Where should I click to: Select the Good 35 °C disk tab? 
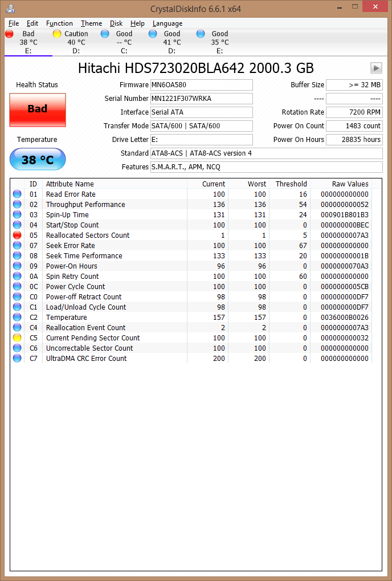[219, 42]
